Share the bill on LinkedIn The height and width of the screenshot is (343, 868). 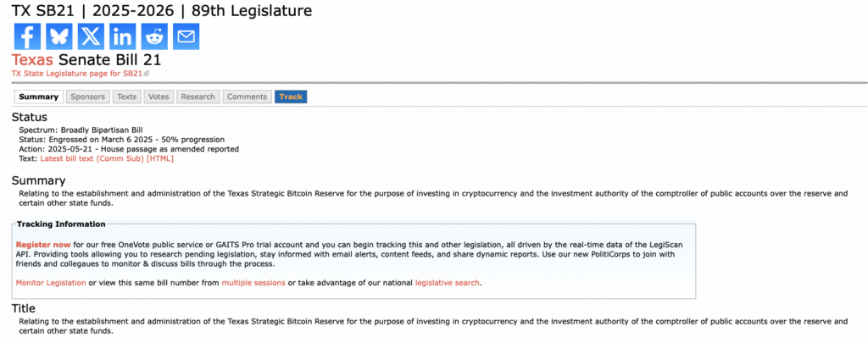click(123, 37)
